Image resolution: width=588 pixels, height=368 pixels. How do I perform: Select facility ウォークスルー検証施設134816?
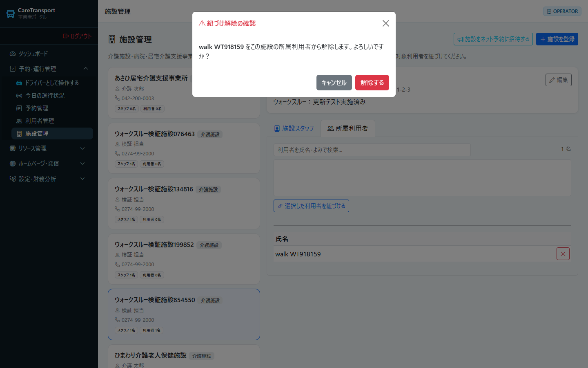(184, 204)
